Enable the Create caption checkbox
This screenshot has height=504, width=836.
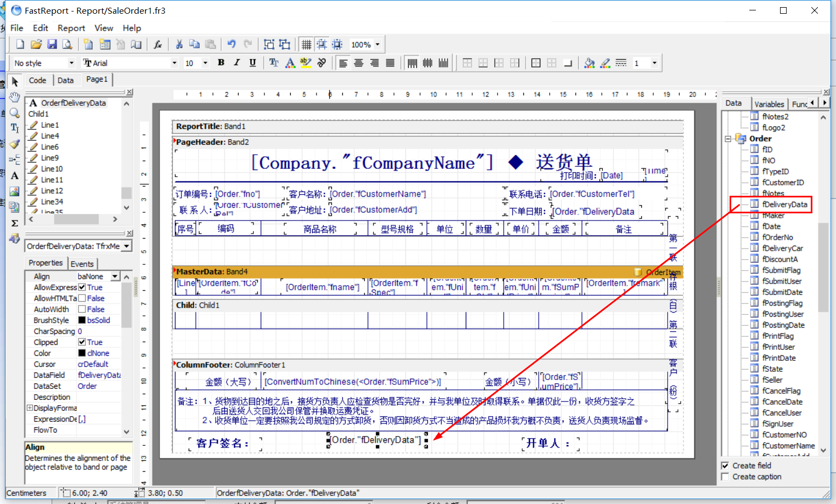coord(725,477)
